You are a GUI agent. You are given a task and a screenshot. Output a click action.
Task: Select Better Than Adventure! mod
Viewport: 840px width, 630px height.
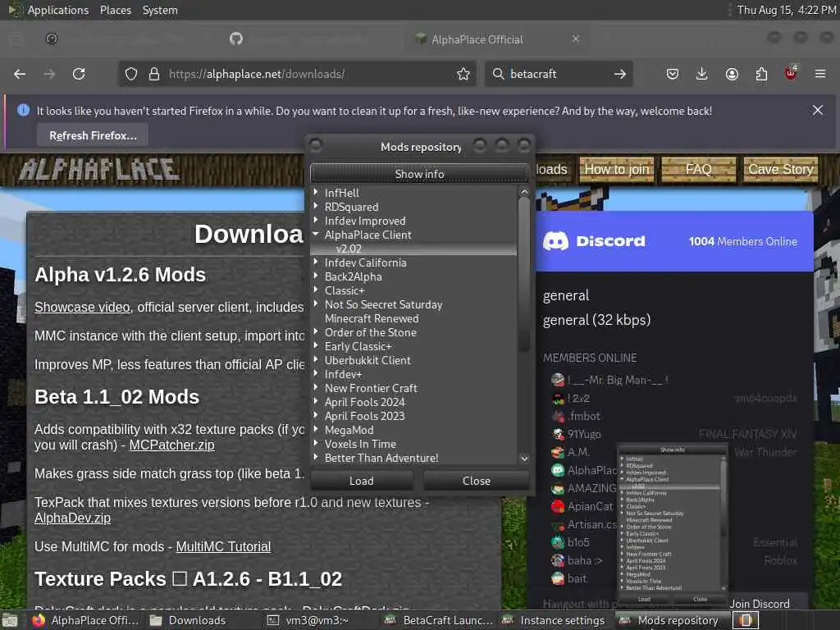tap(381, 458)
